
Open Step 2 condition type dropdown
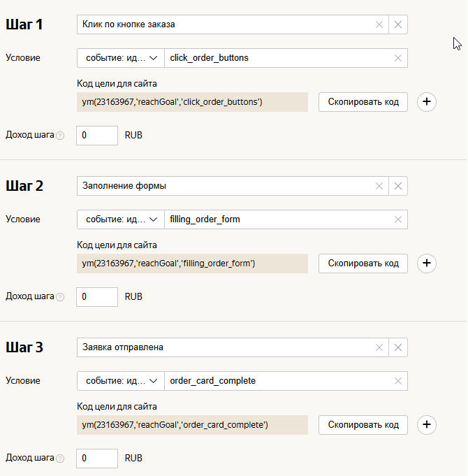121,219
